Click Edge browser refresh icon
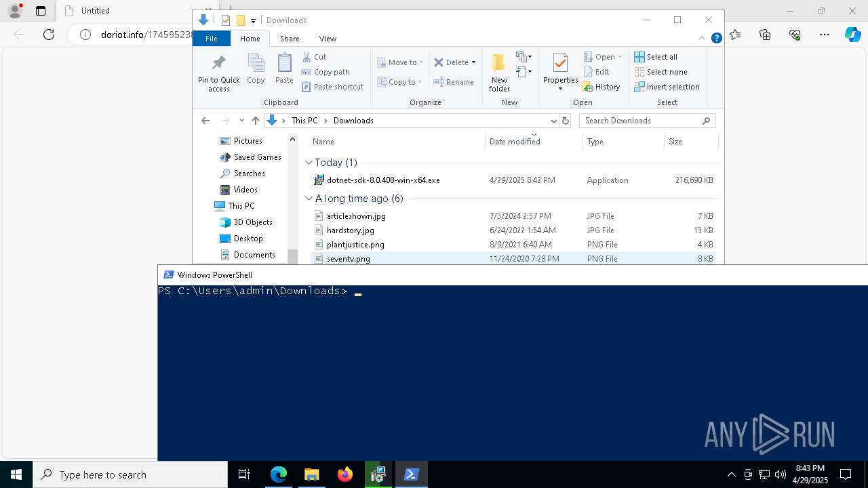 (x=49, y=35)
